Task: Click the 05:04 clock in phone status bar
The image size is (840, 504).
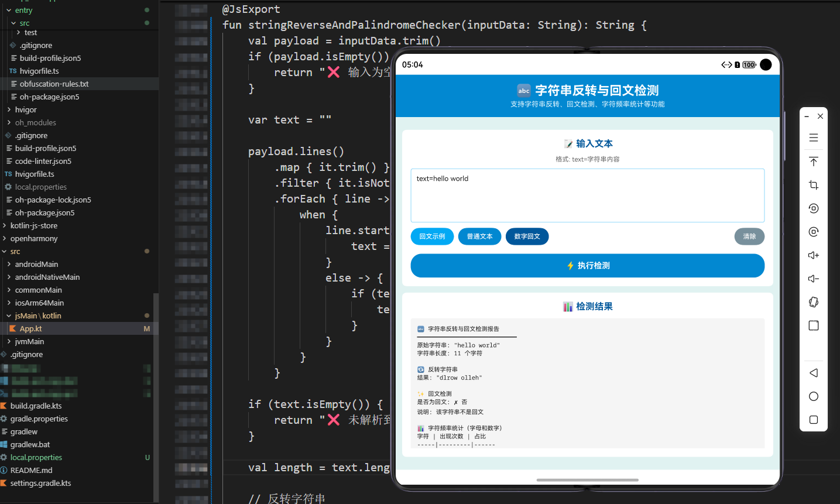Action: point(413,65)
